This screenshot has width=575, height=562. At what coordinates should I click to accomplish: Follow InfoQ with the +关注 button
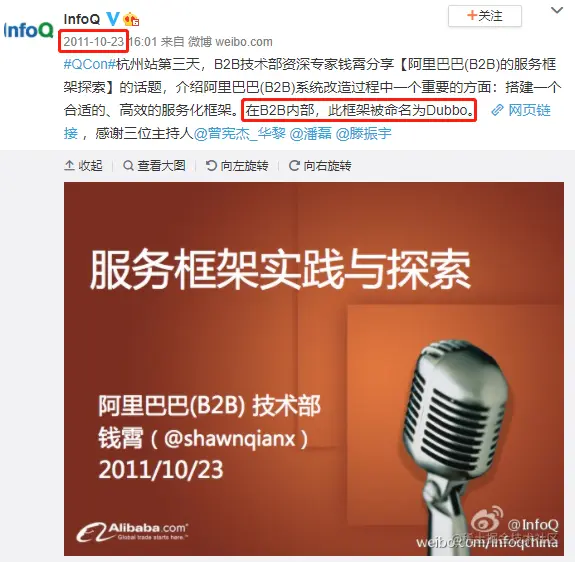coord(484,16)
